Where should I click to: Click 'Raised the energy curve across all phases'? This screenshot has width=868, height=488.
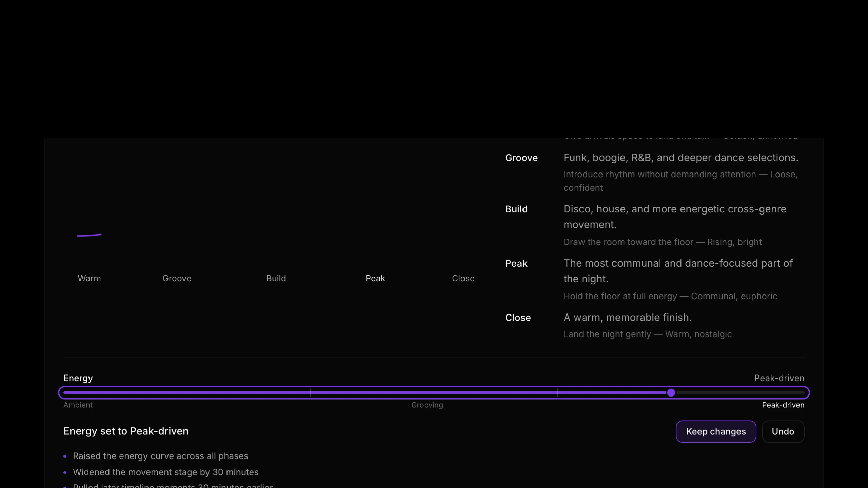(160, 456)
